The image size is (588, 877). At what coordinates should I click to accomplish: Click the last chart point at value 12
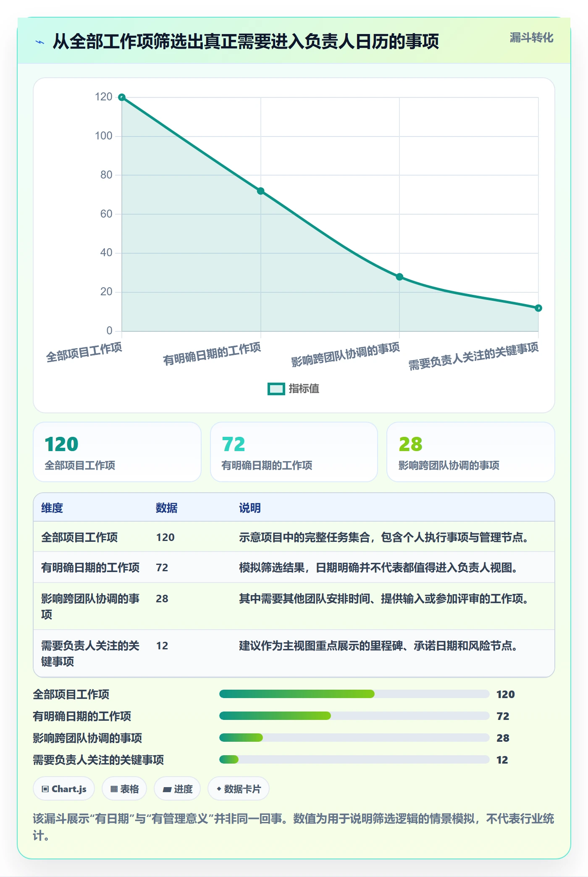tap(538, 308)
